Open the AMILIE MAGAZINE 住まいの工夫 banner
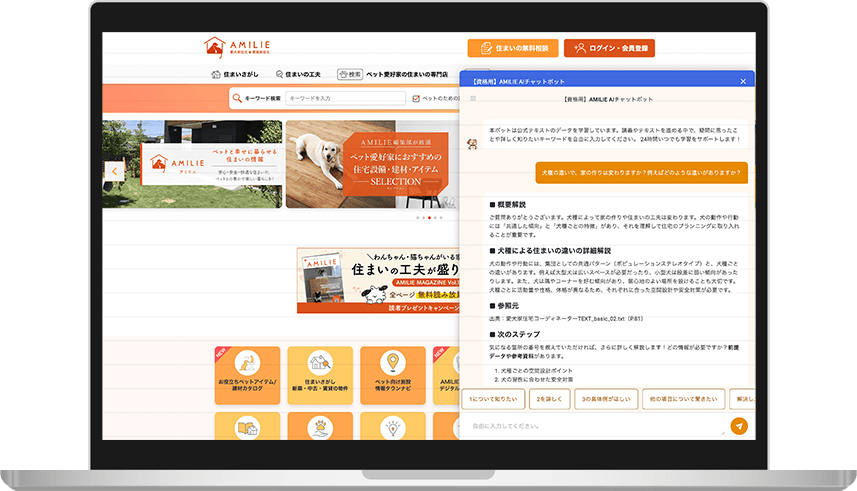Viewport: 857px width, 491px height. [x=378, y=280]
